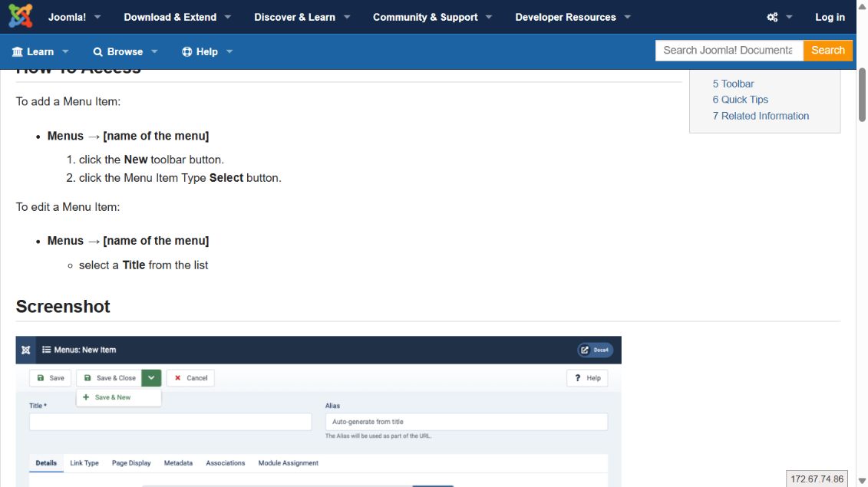Click the Cancel button
Image resolution: width=868 pixels, height=487 pixels.
(x=191, y=378)
